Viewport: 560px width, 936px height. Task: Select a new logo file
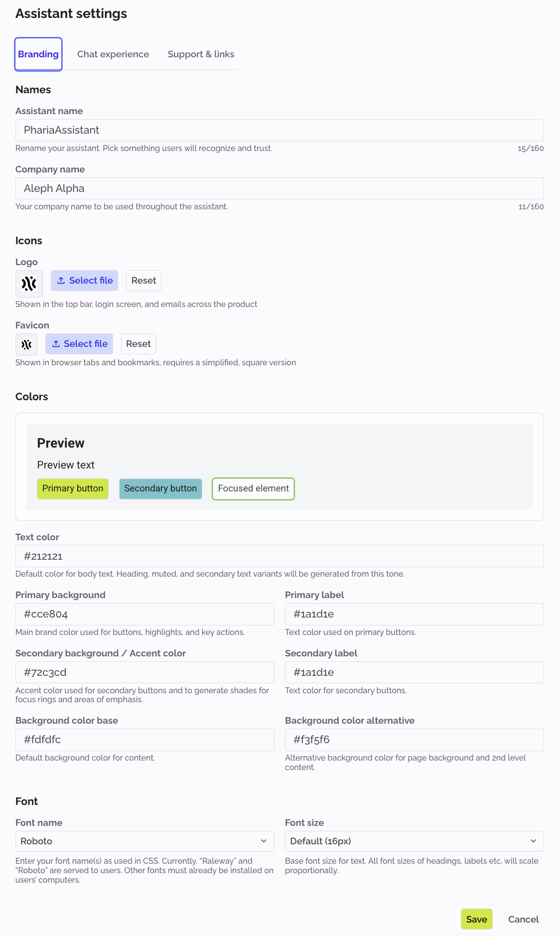84,281
